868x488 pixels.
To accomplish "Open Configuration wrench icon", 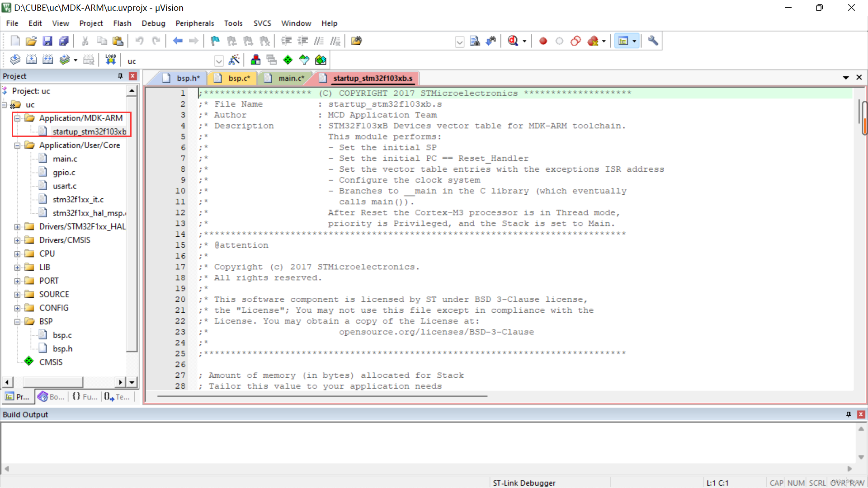I will click(653, 41).
